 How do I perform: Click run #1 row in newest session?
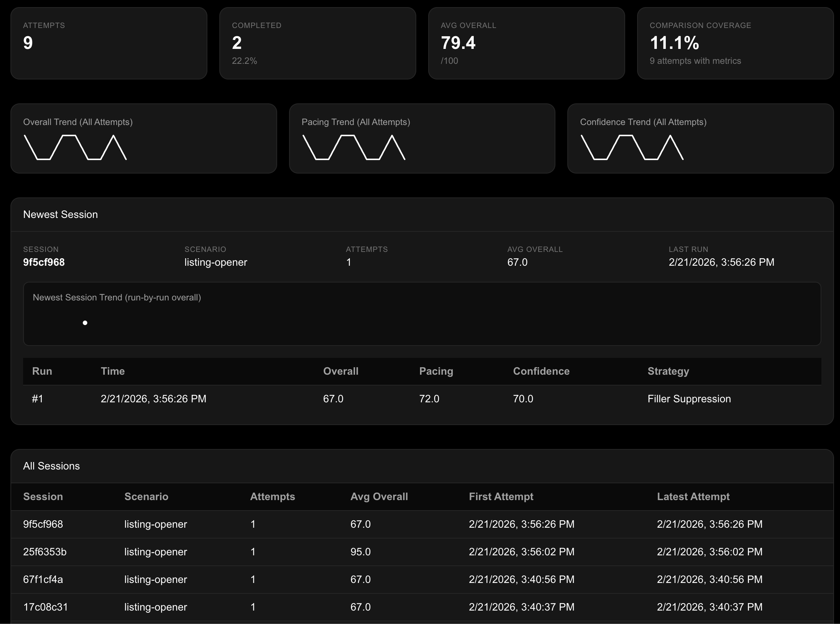click(x=37, y=399)
